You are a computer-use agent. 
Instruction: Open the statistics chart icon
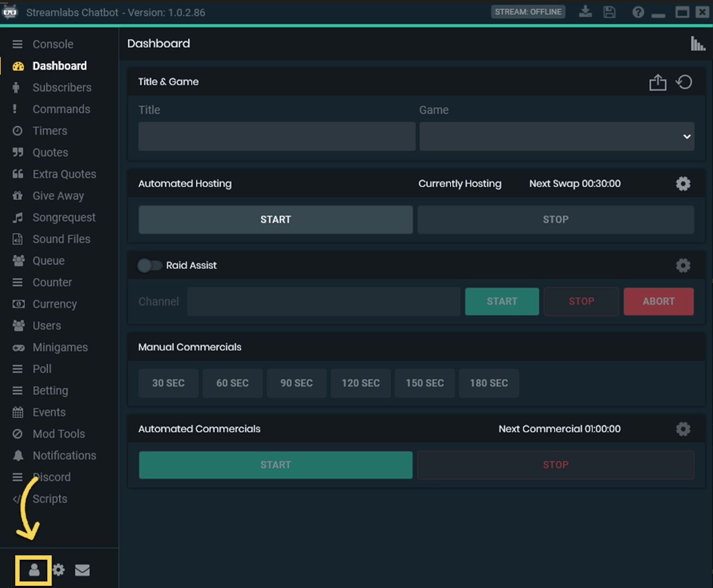(x=697, y=44)
